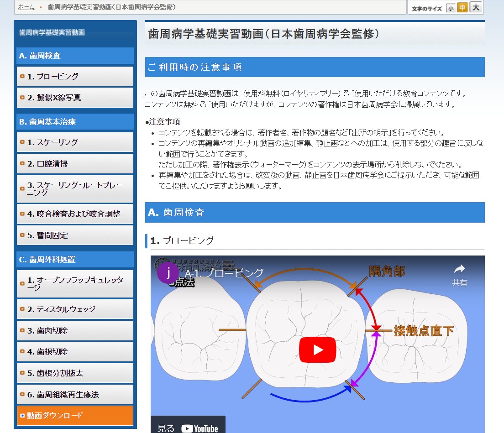Open sidebar item 5. 暫間固定
Image resolution: width=504 pixels, height=433 pixels.
pyautogui.click(x=75, y=235)
